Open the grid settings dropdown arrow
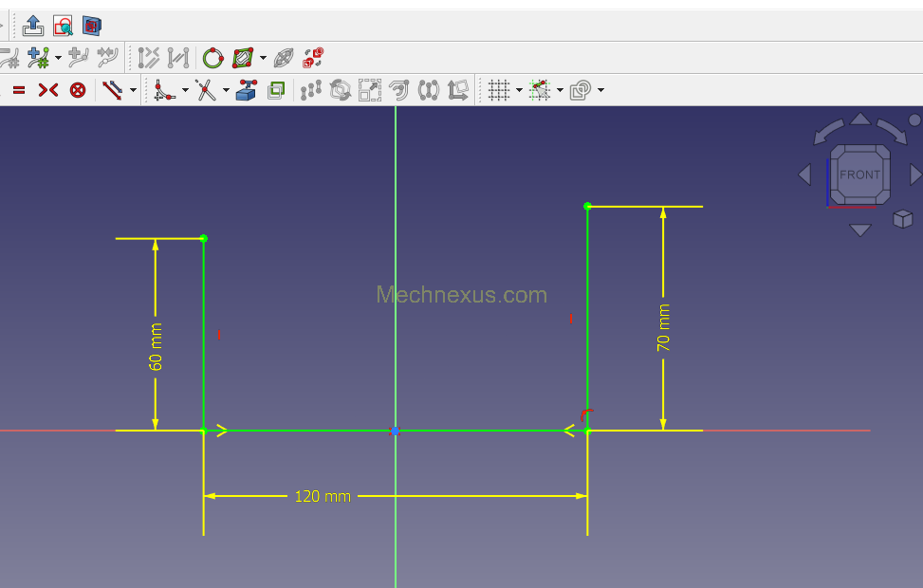The image size is (923, 588). pos(519,90)
